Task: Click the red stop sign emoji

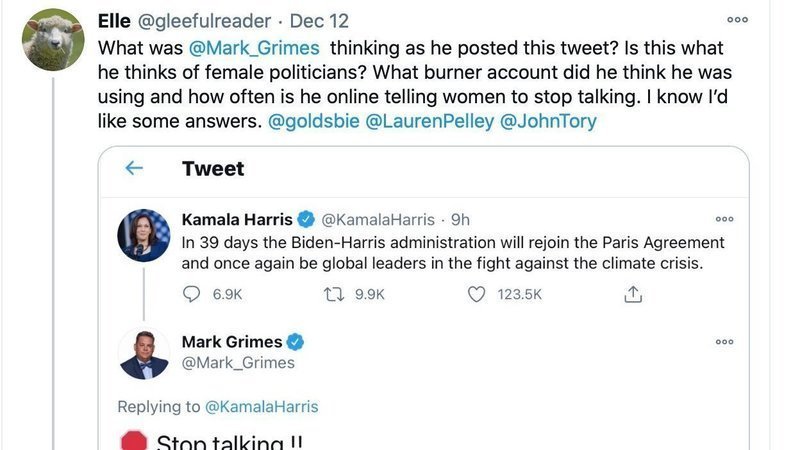Action: [133, 442]
